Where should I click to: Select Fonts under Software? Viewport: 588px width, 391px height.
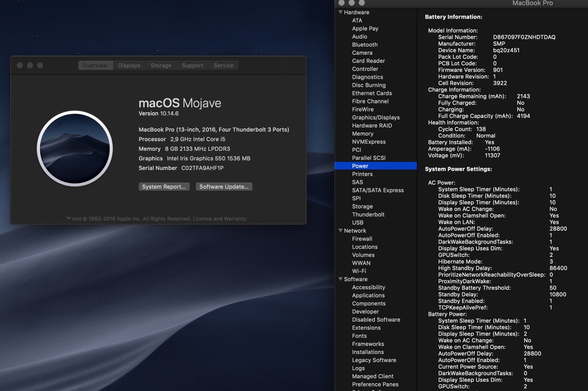coord(359,336)
